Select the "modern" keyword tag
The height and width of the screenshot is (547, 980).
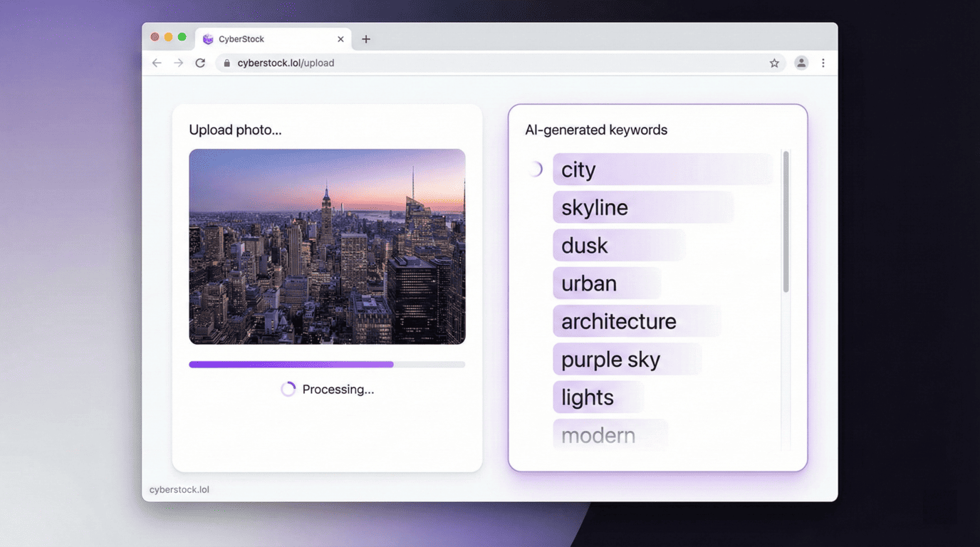(610, 434)
